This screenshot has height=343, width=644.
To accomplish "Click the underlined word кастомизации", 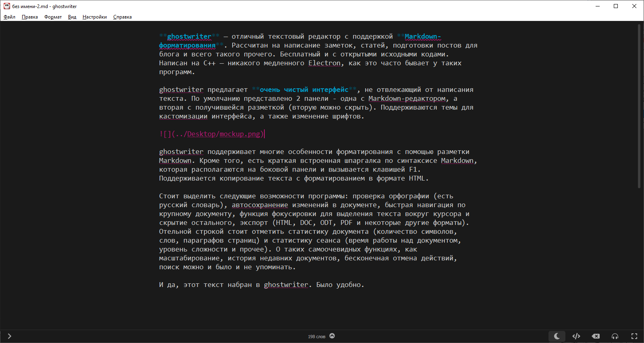I will 183,116.
